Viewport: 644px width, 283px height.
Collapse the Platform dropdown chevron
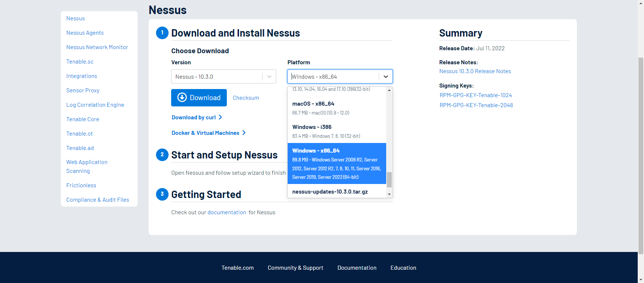point(386,76)
